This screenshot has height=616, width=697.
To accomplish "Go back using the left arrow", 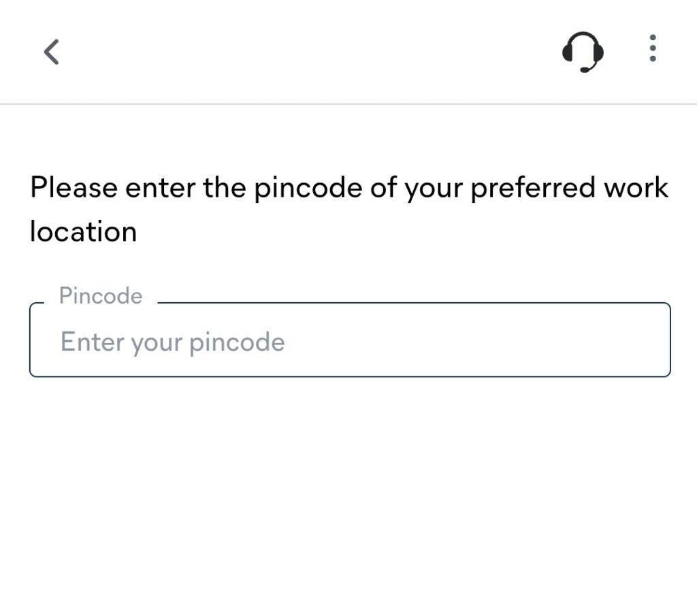I will (x=52, y=52).
